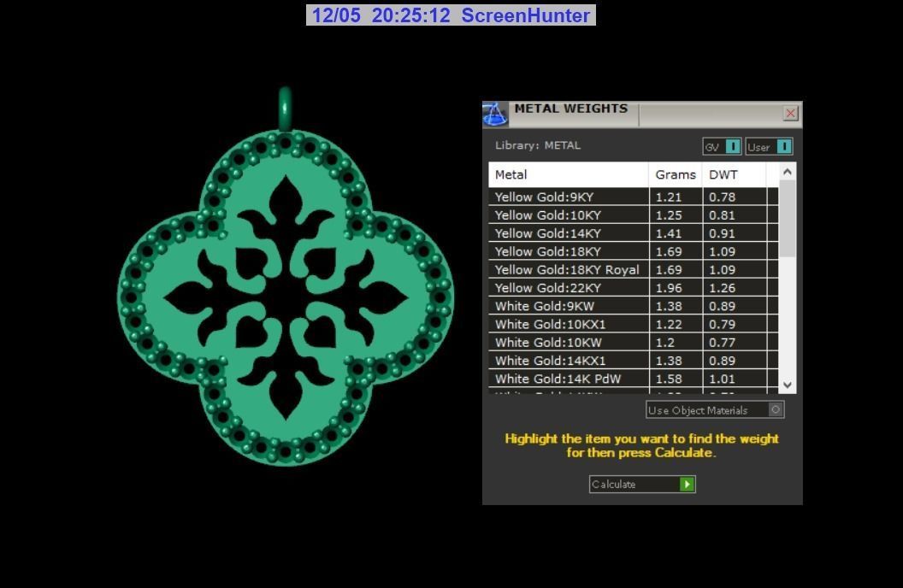Select the White Gold:14KX1 row

click(x=634, y=361)
